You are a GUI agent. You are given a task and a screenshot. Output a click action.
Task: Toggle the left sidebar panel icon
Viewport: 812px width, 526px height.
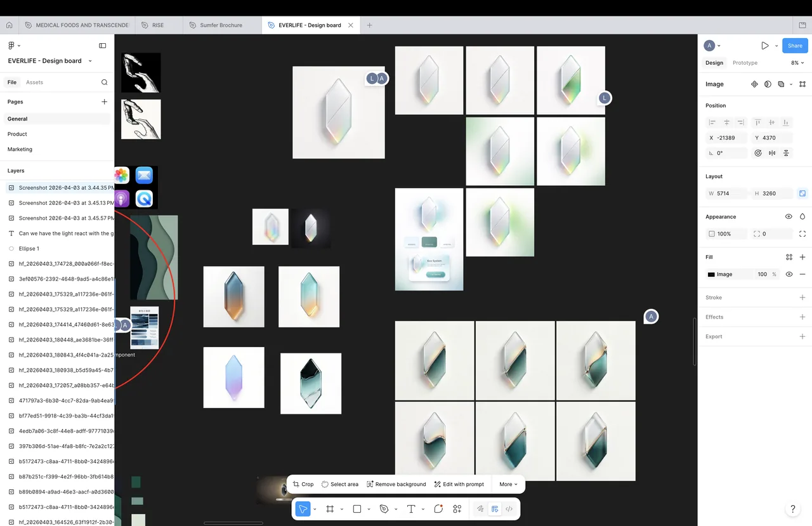(103, 46)
